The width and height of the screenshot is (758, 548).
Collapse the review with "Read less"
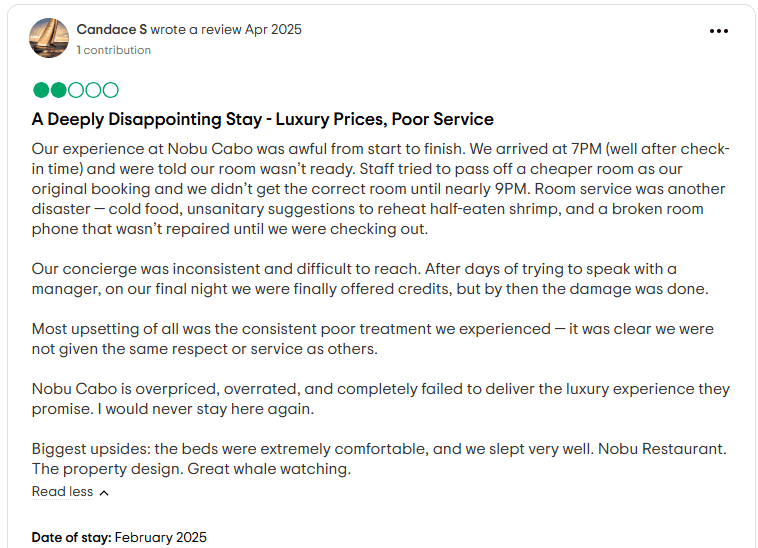coord(62,492)
